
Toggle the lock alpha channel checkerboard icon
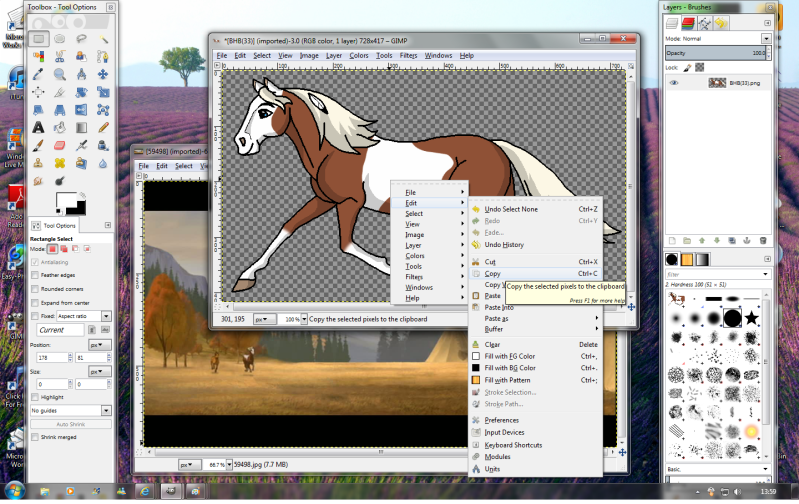point(700,67)
